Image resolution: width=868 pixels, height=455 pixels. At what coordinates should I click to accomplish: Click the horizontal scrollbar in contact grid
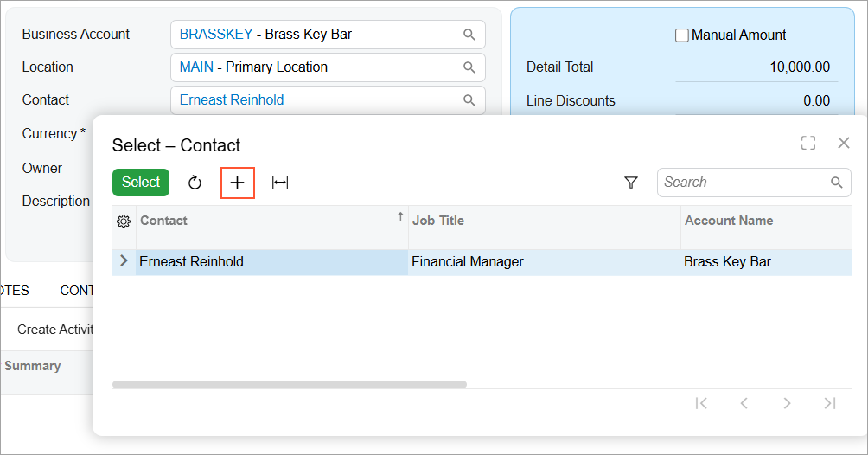[290, 384]
